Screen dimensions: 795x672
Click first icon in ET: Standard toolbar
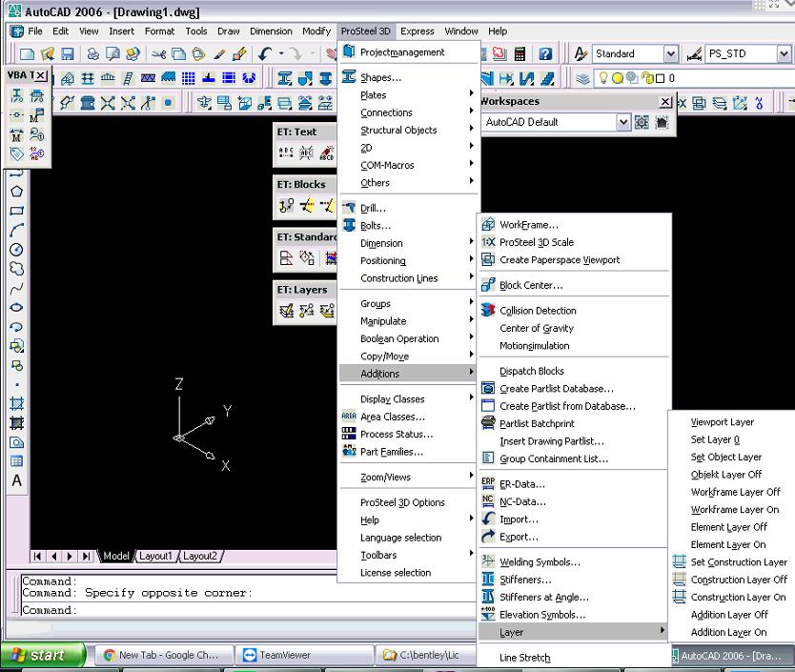point(286,257)
